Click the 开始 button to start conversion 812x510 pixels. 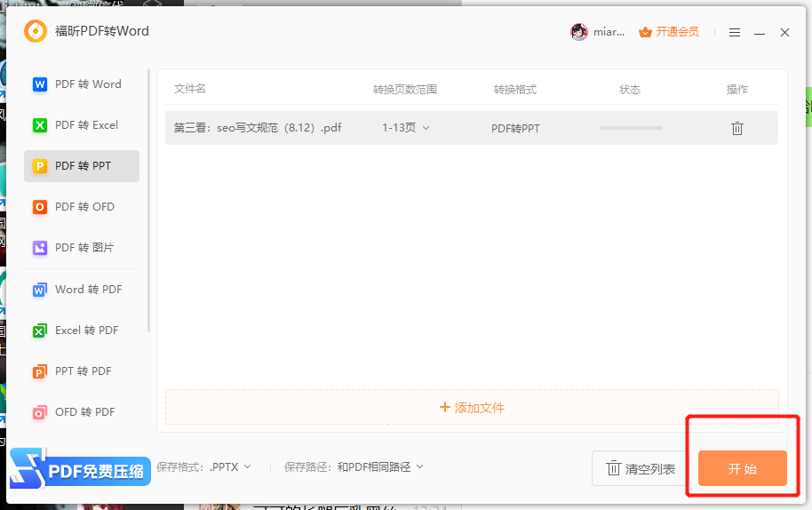742,468
